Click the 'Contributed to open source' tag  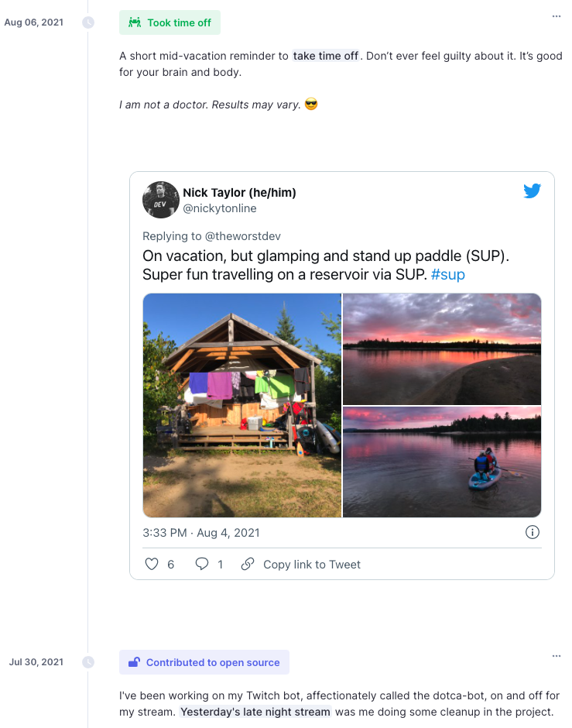(204, 662)
